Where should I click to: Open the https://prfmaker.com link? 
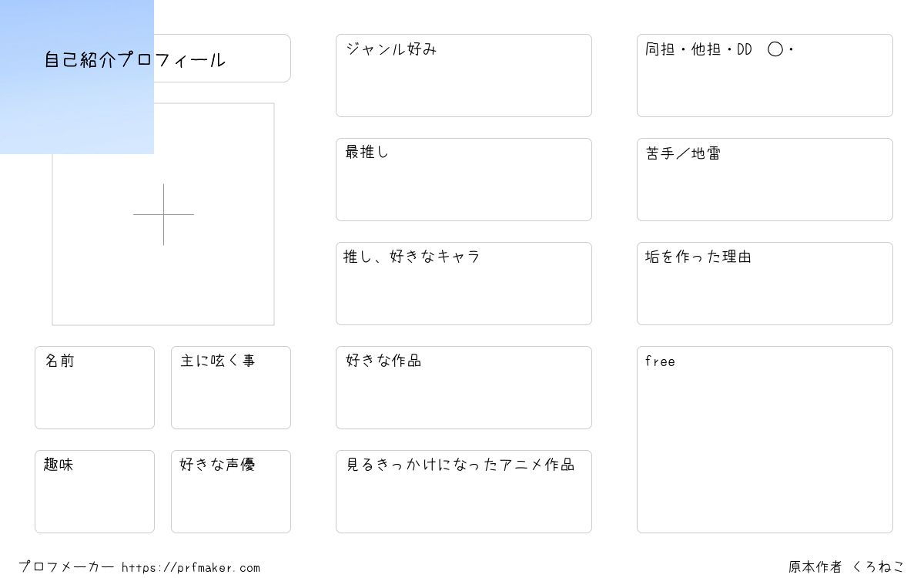tap(191, 567)
